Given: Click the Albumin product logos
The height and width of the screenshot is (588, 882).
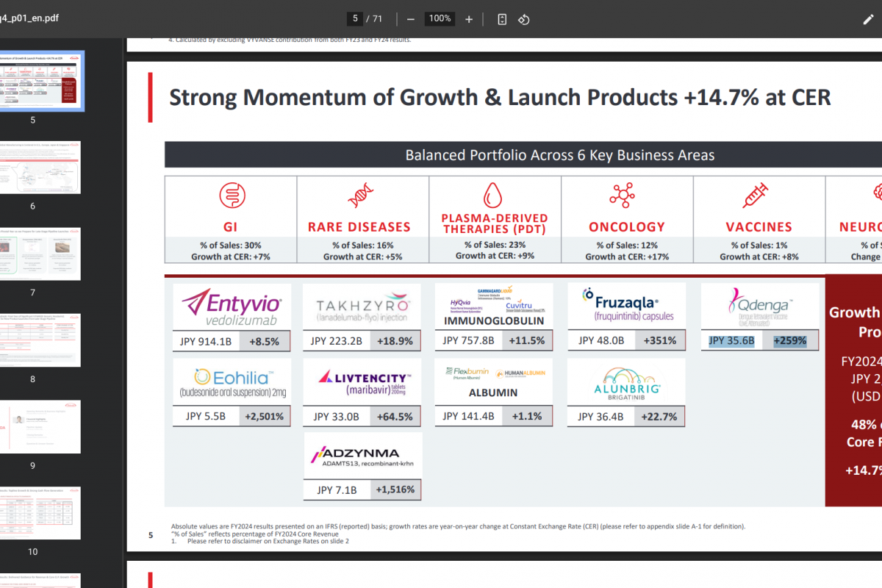Looking at the screenshot, I should tap(494, 381).
